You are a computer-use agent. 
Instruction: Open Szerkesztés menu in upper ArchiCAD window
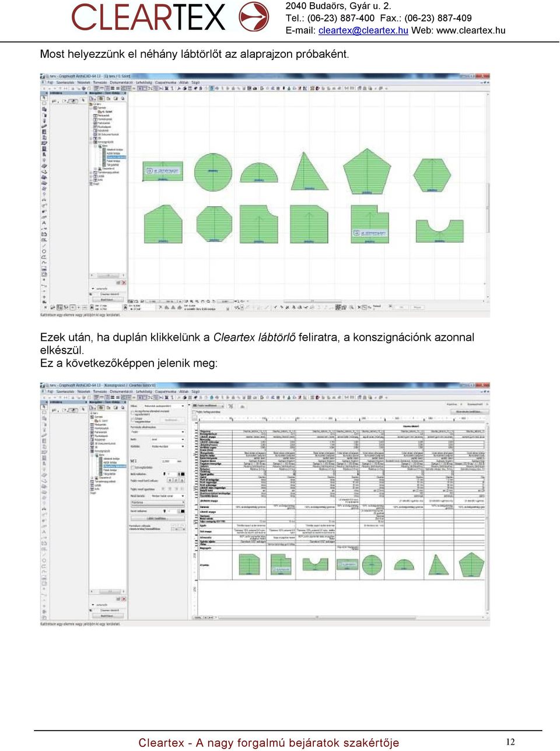pyautogui.click(x=65, y=82)
